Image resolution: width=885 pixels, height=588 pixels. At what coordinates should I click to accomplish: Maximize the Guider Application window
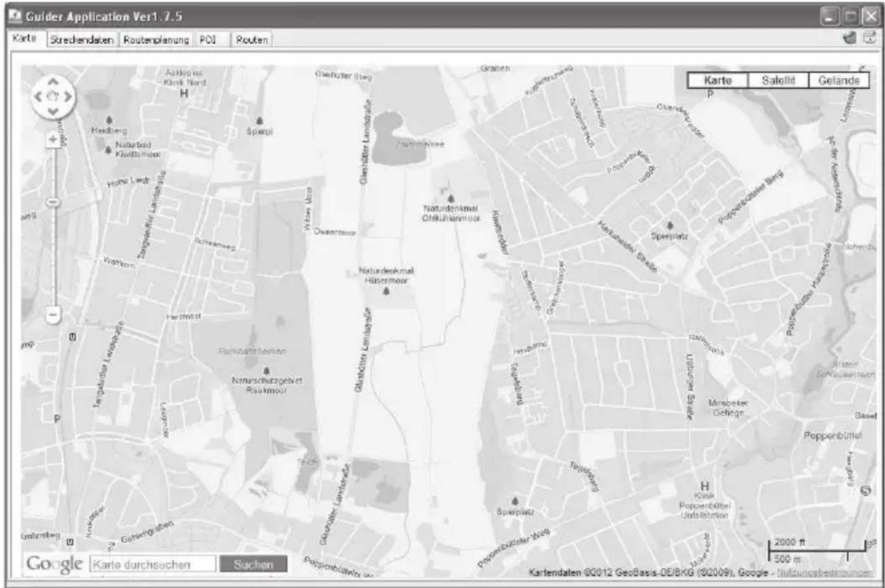pos(850,16)
